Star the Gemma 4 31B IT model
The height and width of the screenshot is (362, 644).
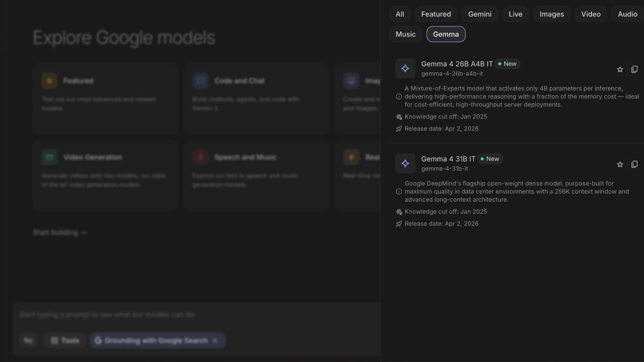620,164
